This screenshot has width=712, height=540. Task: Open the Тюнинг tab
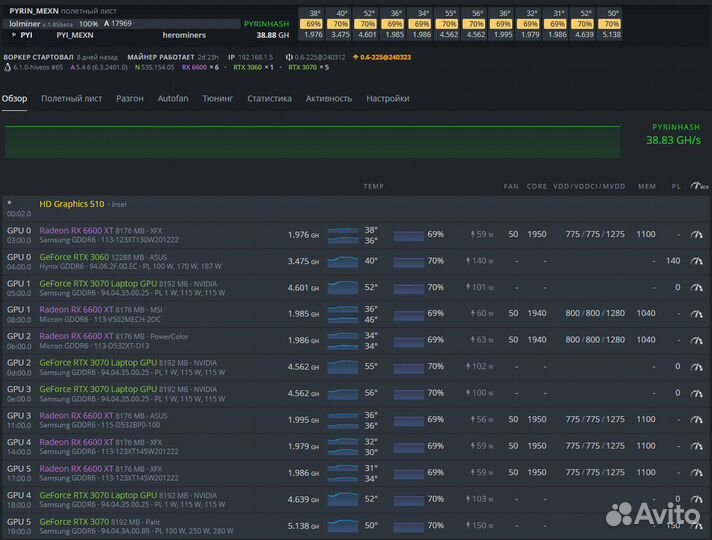coord(218,99)
